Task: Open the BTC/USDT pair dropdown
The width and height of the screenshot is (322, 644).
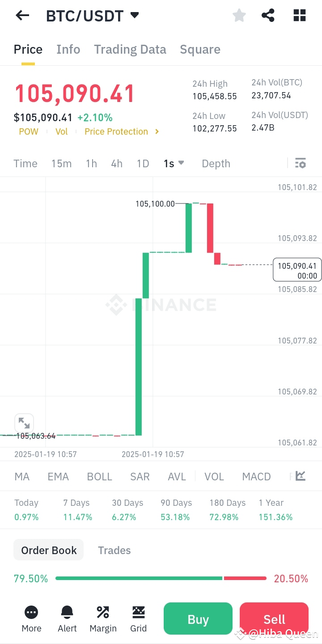Action: pos(134,16)
